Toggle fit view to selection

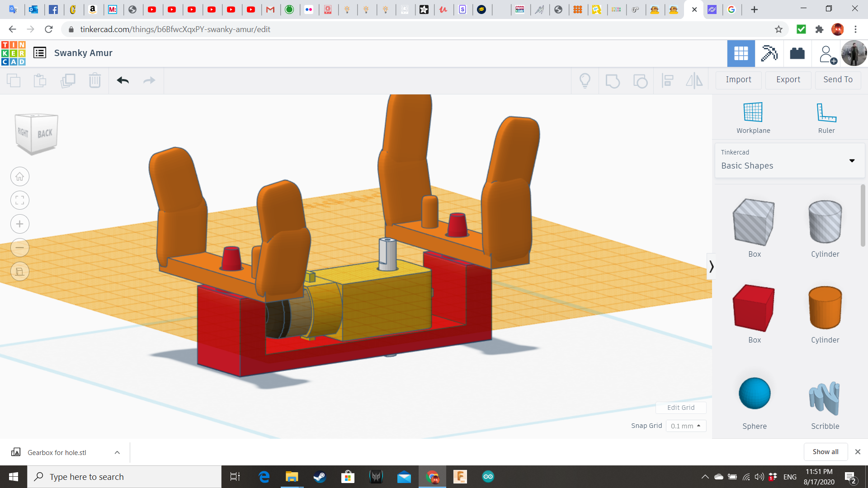pos(19,200)
